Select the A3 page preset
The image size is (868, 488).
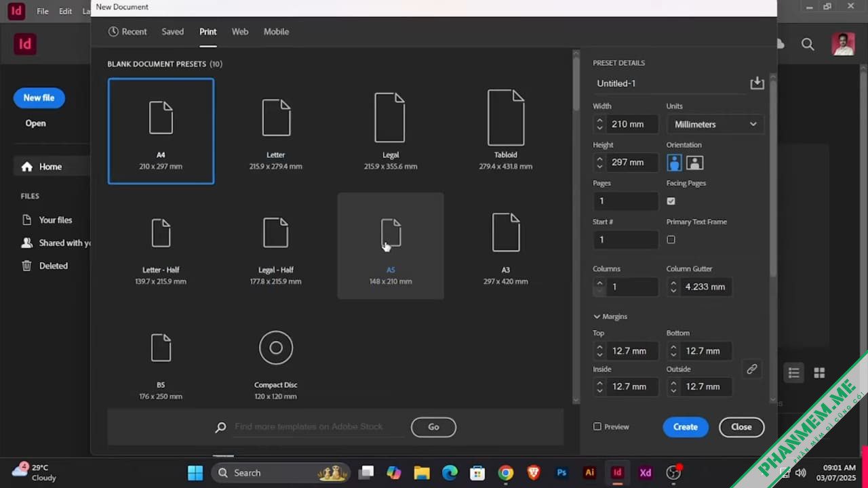click(x=506, y=246)
